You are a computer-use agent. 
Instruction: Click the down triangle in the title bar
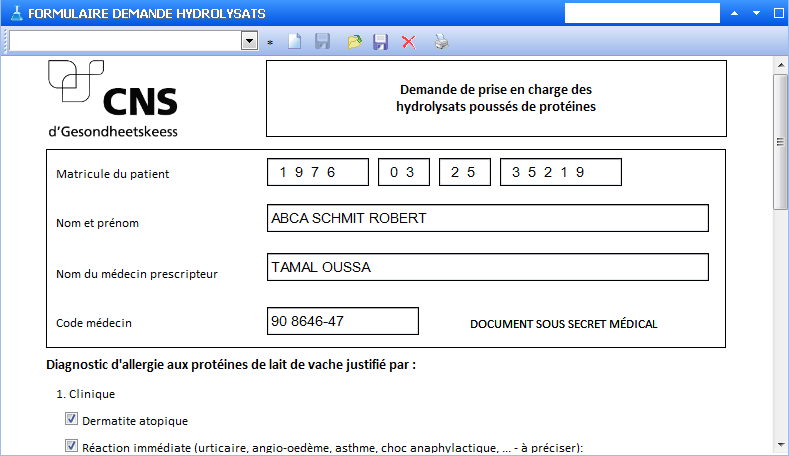coord(756,14)
